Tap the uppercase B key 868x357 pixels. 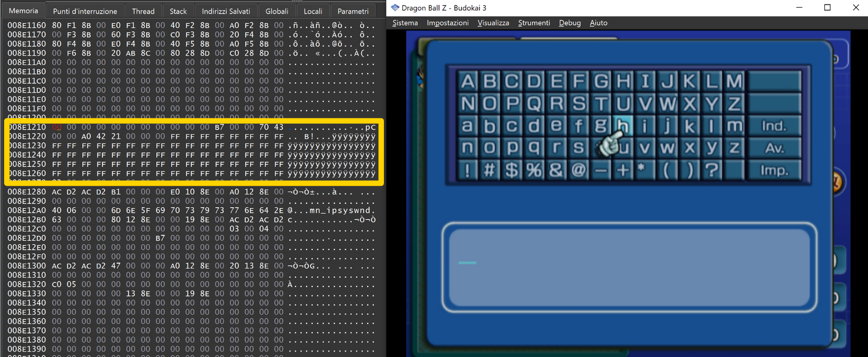pos(490,81)
